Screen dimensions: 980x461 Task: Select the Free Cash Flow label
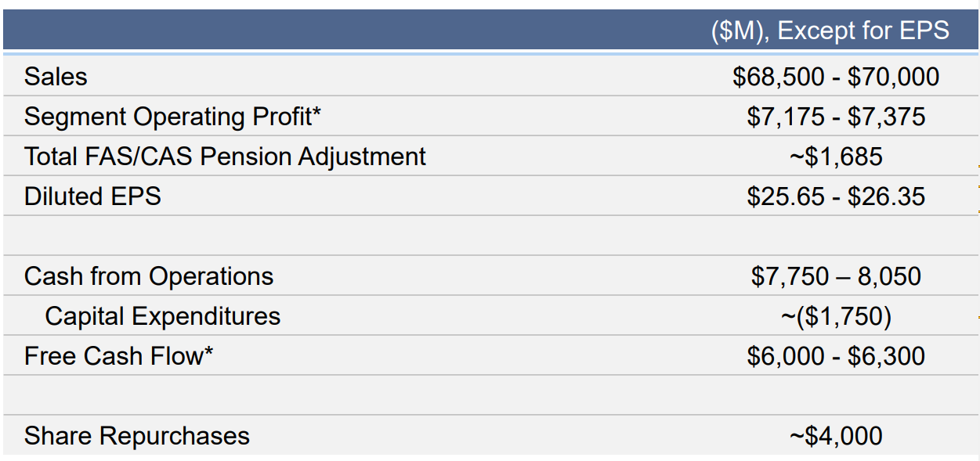[x=118, y=356]
